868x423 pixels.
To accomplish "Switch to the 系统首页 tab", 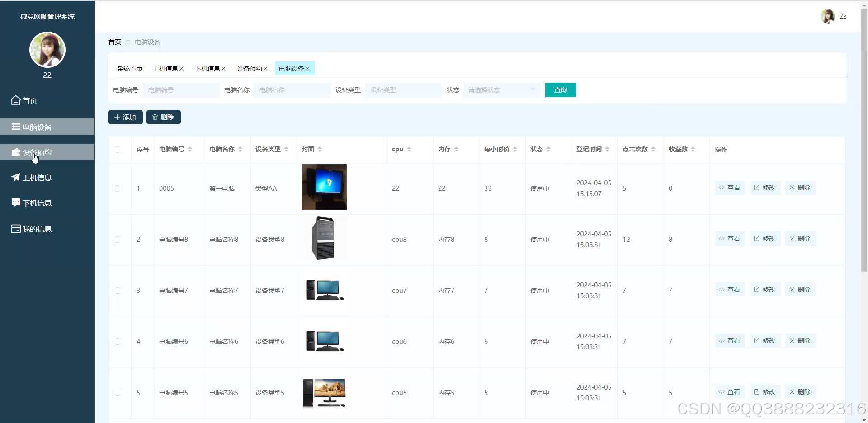I will pos(130,69).
